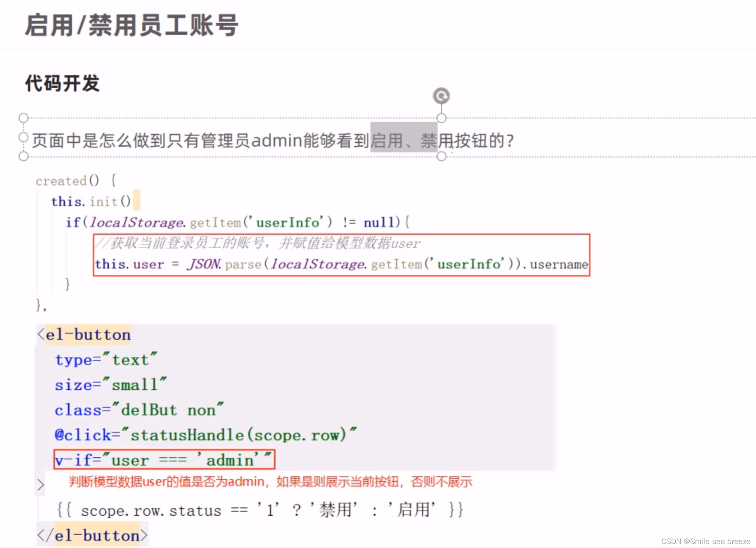The height and width of the screenshot is (548, 756).
Task: Click the attribute type="text"
Action: (x=106, y=360)
